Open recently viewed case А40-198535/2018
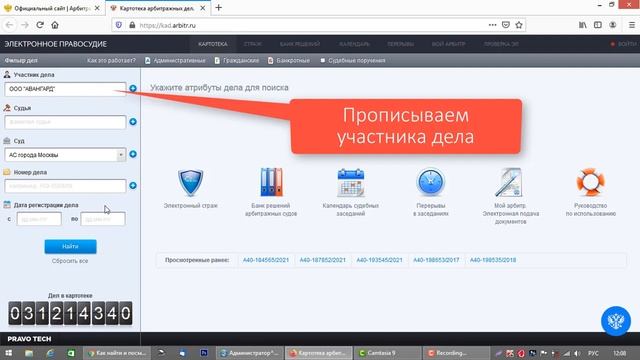Screen dimensions: 640x360 coord(493,260)
